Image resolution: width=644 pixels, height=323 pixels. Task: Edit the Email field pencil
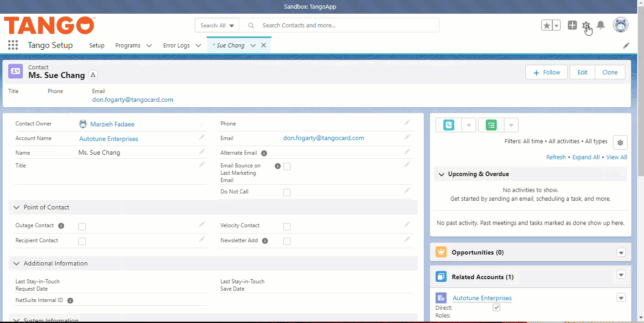[407, 137]
